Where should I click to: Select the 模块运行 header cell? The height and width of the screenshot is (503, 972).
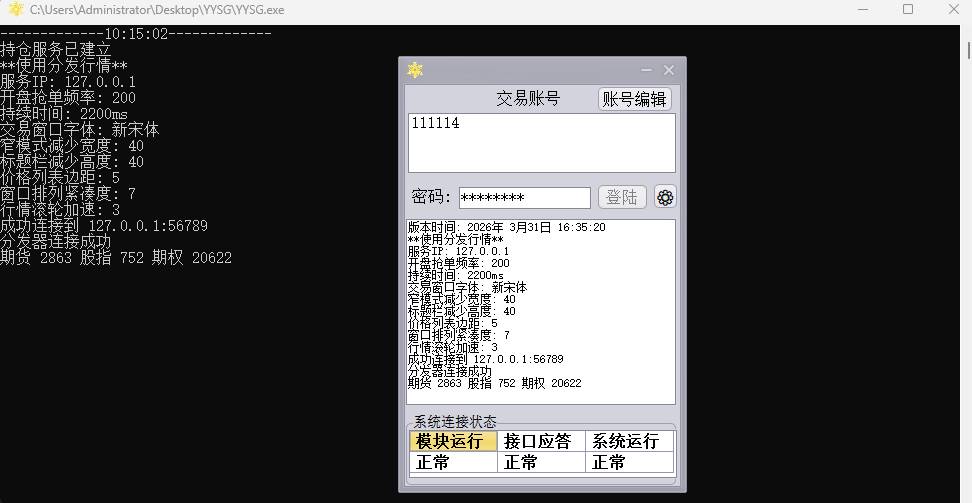click(453, 441)
